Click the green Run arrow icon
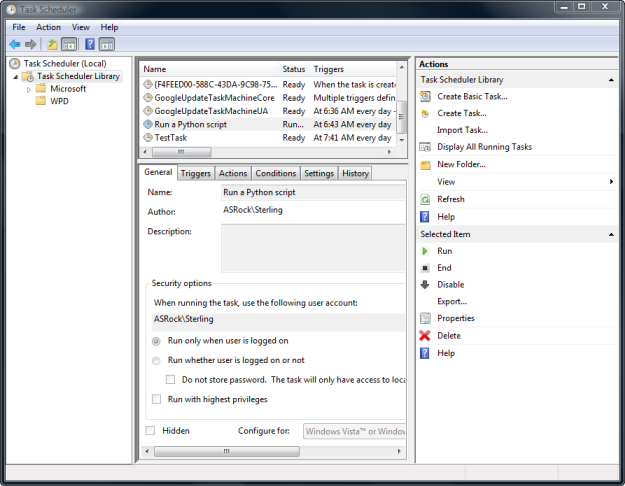 tap(425, 251)
